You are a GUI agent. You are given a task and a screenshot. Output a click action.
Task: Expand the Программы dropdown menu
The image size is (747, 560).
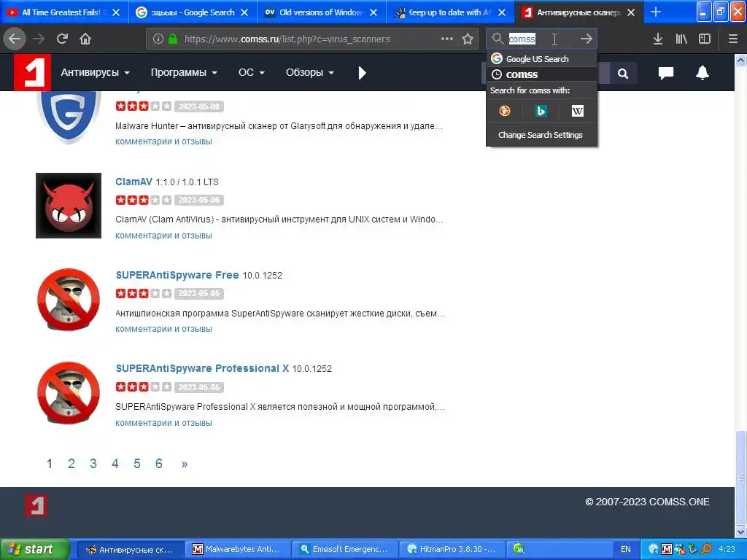[184, 72]
